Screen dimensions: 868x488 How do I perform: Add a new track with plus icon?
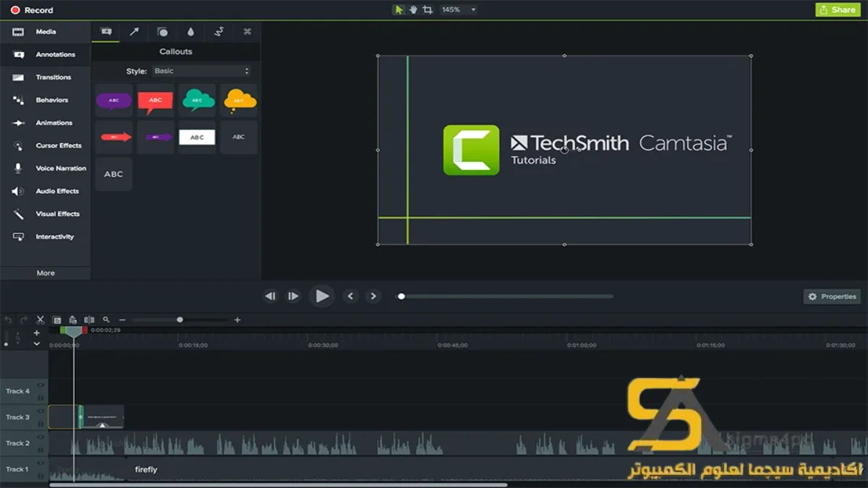click(37, 333)
